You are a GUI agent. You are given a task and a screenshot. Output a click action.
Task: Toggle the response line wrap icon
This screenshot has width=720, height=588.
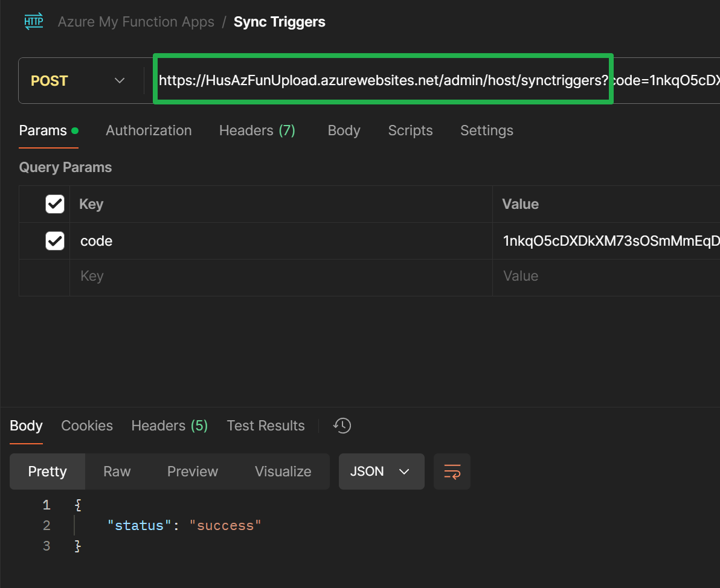452,471
